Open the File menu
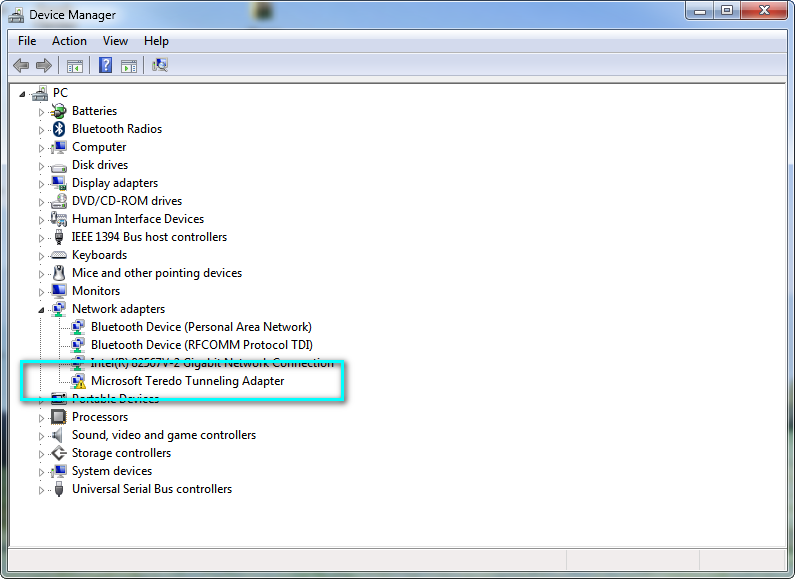Image resolution: width=795 pixels, height=579 pixels. [x=27, y=41]
